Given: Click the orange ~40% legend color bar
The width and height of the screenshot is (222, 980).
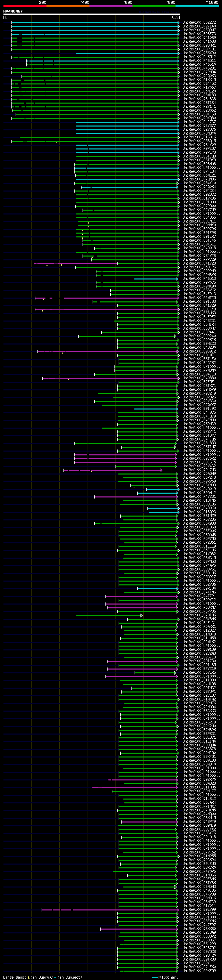Looking at the screenshot, I should pyautogui.click(x=68, y=6).
